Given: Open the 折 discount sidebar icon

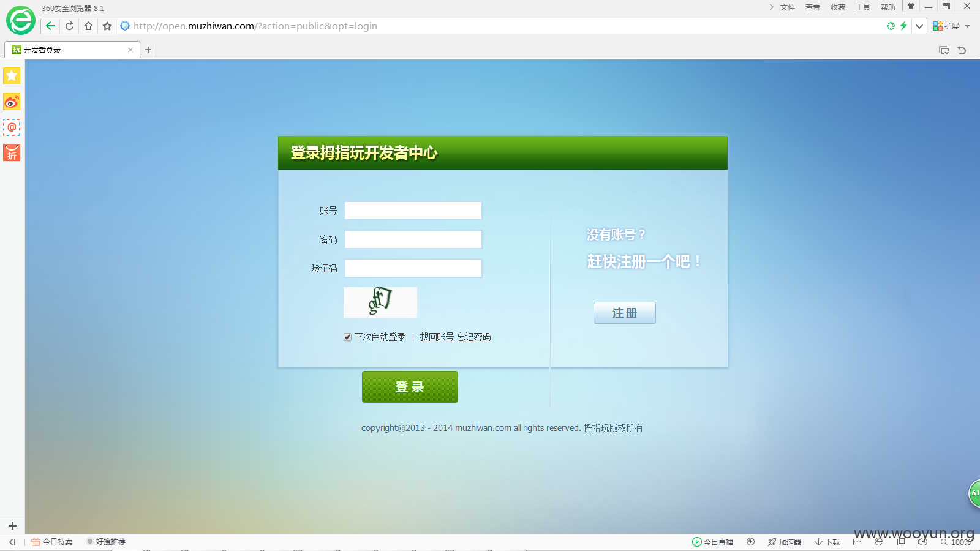Looking at the screenshot, I should [12, 152].
